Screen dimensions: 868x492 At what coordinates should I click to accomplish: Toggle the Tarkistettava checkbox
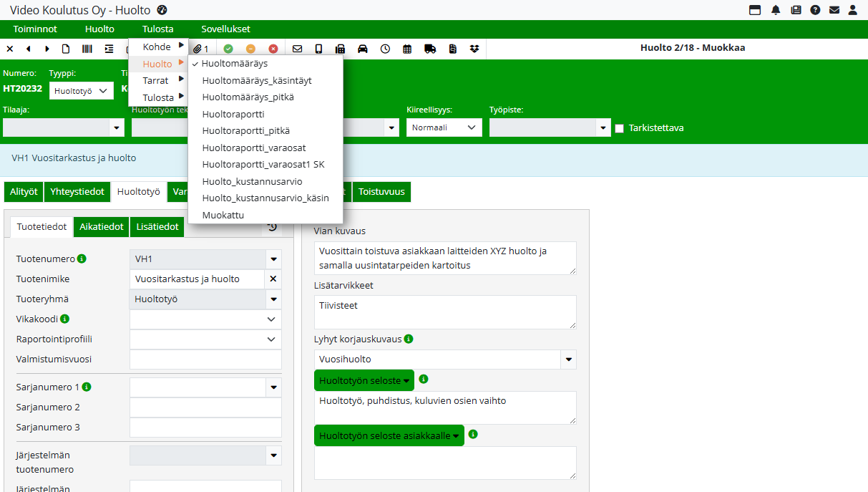pos(620,128)
